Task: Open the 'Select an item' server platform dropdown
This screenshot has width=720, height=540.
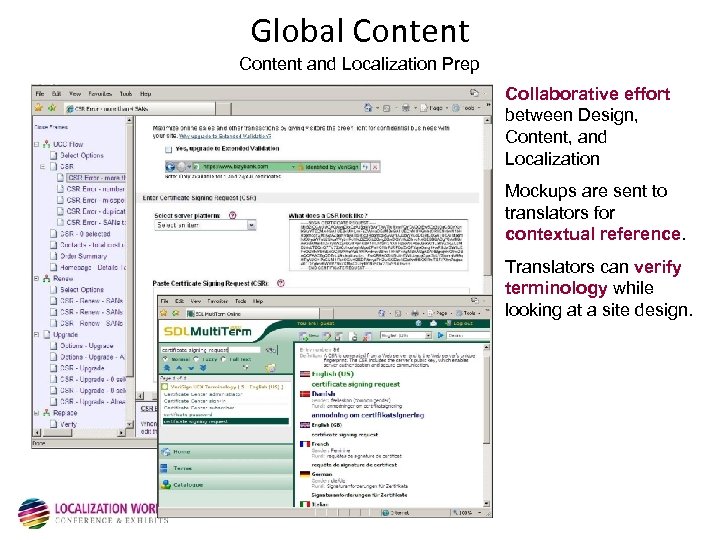Action: point(205,225)
